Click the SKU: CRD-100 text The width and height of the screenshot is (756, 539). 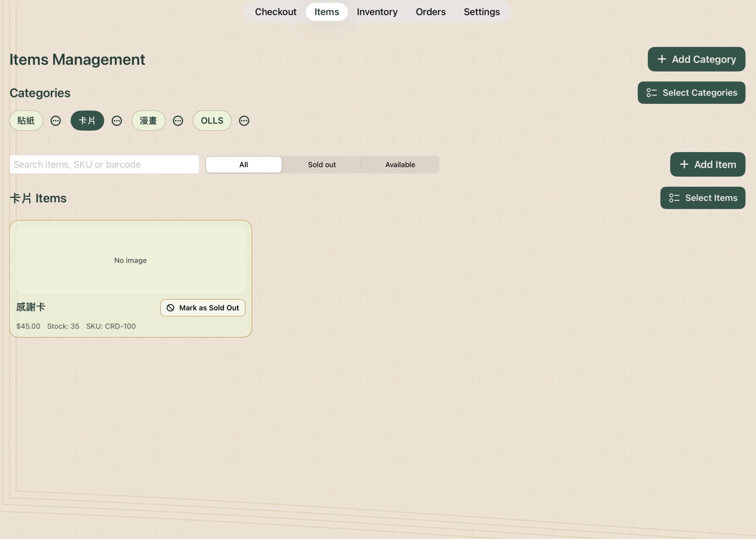click(x=111, y=326)
